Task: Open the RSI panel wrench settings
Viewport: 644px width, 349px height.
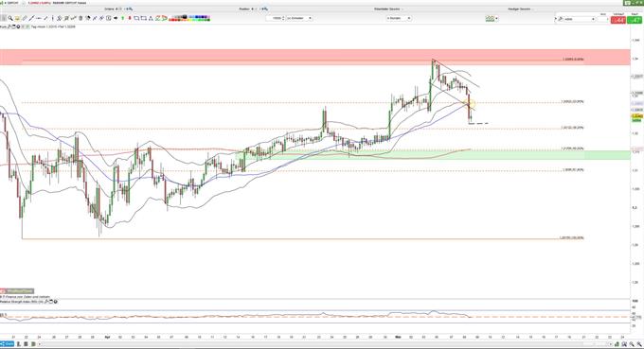Action: (46, 302)
